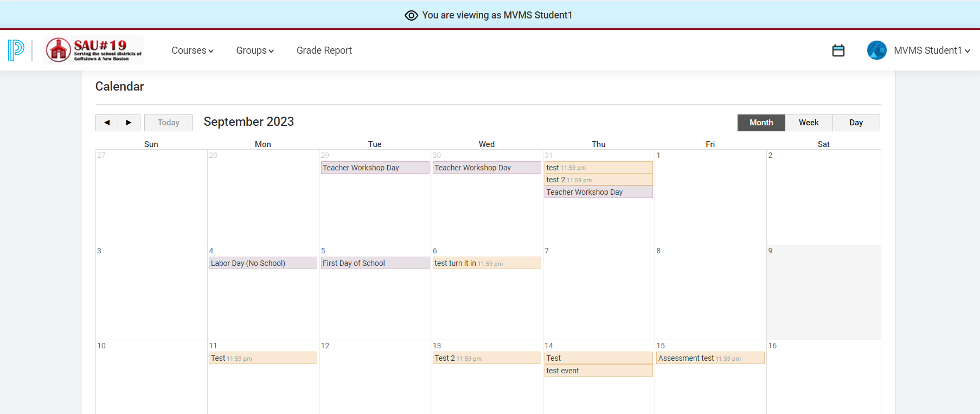Click the SAU#19 school district logo

click(93, 50)
